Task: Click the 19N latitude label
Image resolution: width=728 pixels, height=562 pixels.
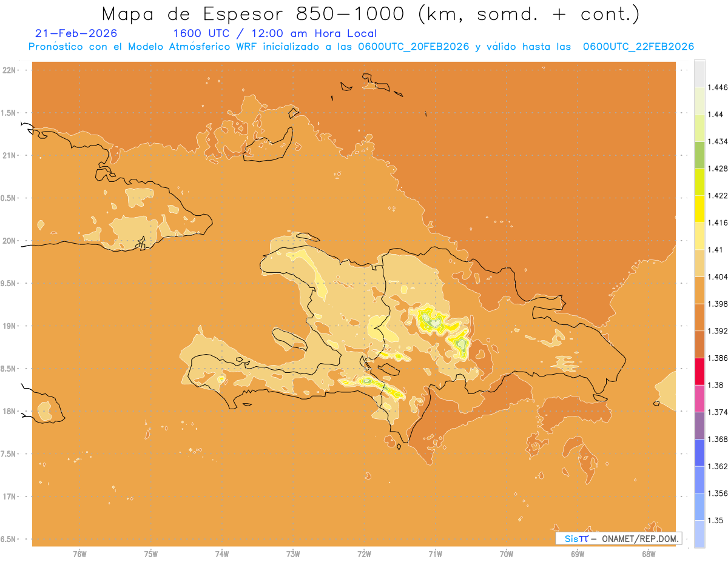Action: coord(10,326)
